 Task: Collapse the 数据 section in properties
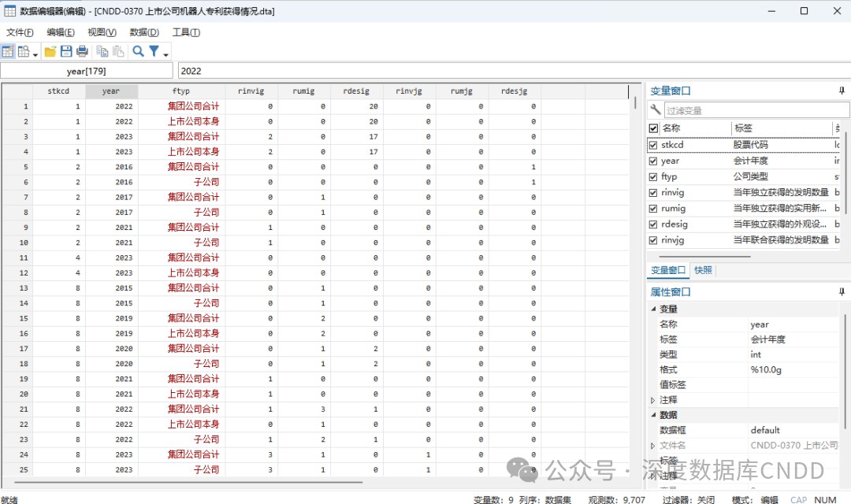pyautogui.click(x=653, y=415)
